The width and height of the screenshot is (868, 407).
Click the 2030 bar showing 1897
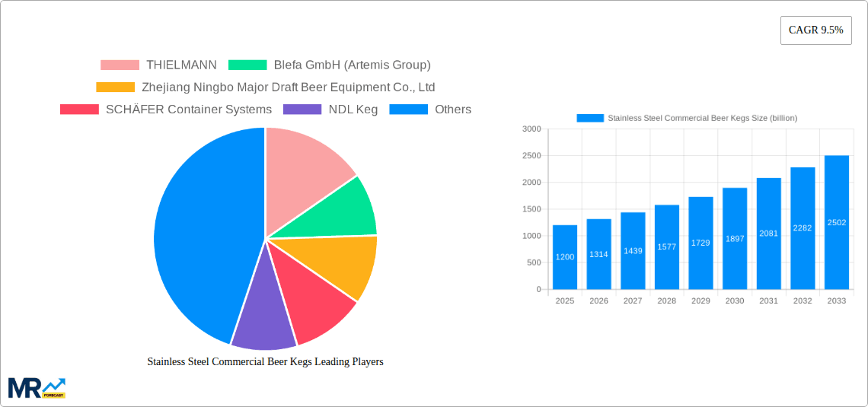pos(735,238)
